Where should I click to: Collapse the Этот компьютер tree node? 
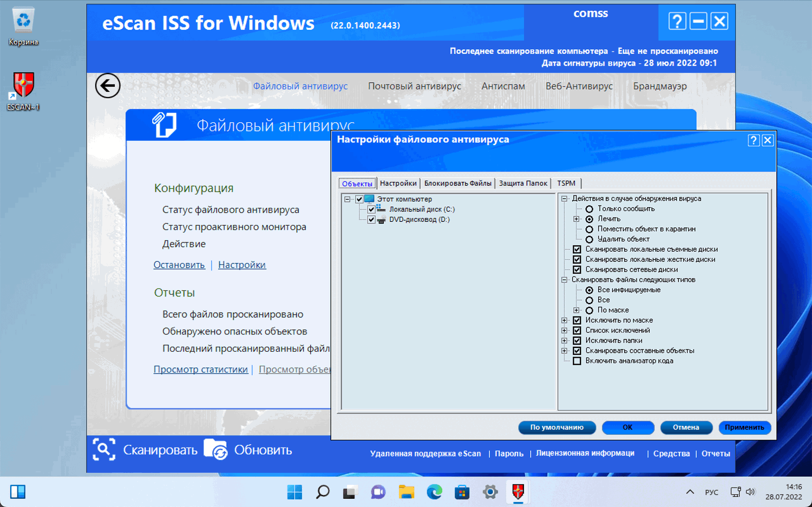348,199
